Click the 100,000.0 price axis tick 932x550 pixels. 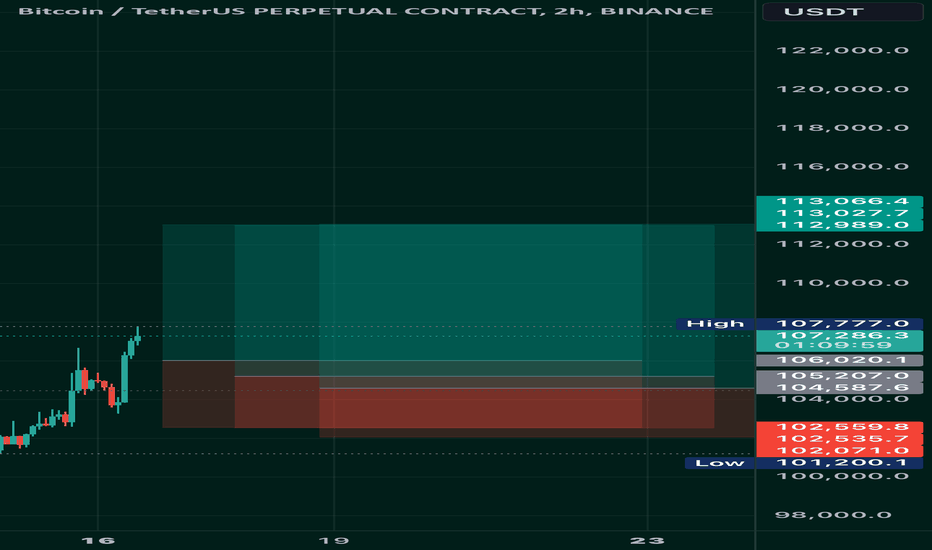[843, 476]
